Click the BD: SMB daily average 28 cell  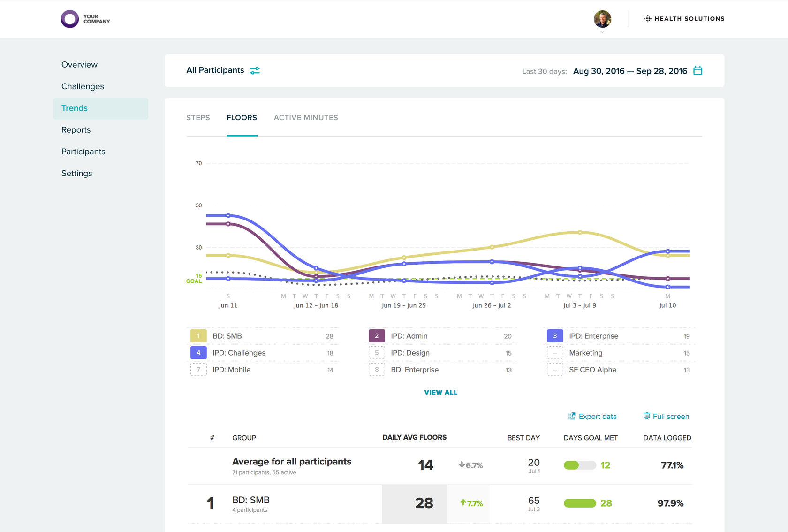(x=415, y=504)
